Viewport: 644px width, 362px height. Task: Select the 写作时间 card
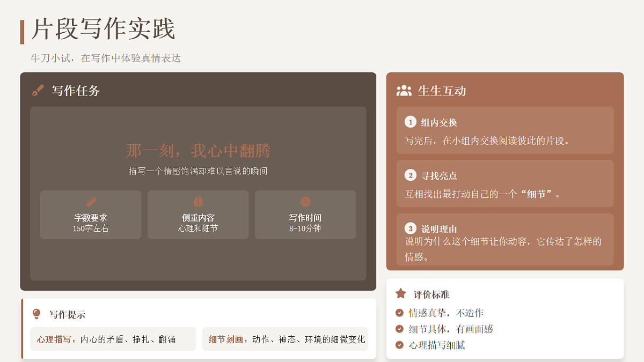(x=305, y=215)
